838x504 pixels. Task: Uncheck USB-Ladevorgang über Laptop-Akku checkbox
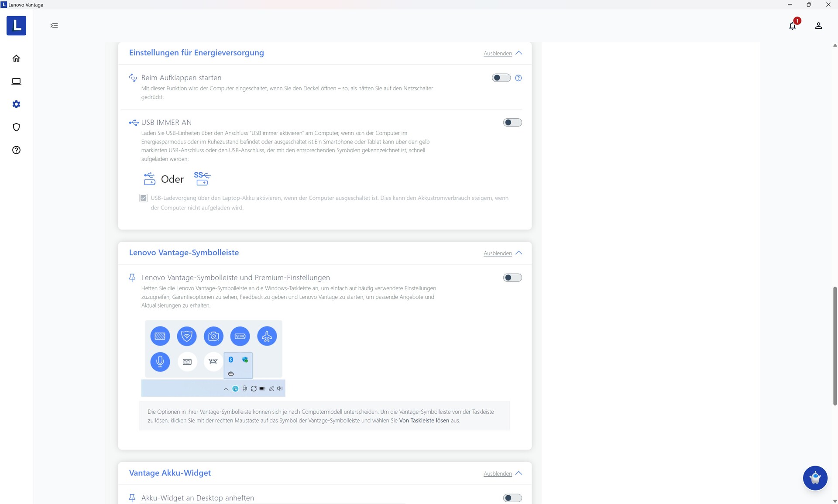[144, 198]
